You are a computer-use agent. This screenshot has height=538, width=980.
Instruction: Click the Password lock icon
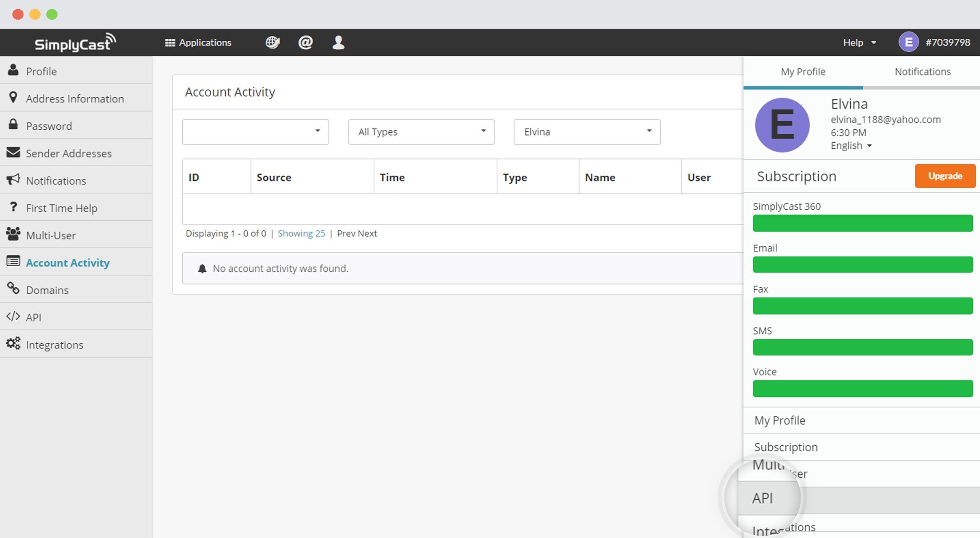tap(13, 124)
